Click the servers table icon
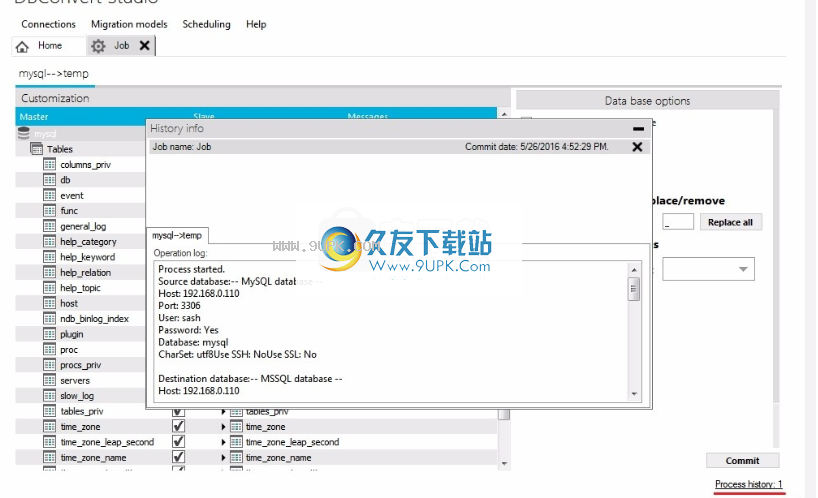Viewport: 818px width, 498px height. pyautogui.click(x=50, y=380)
